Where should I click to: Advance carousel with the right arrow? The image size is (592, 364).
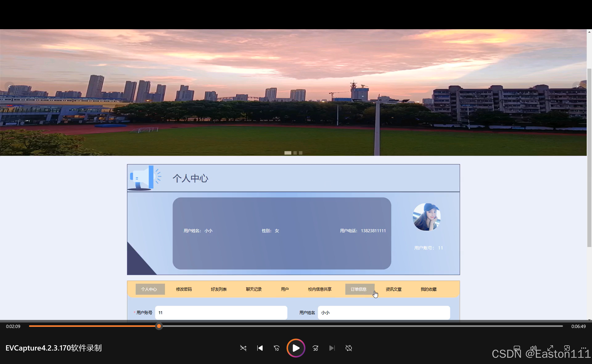[577, 86]
